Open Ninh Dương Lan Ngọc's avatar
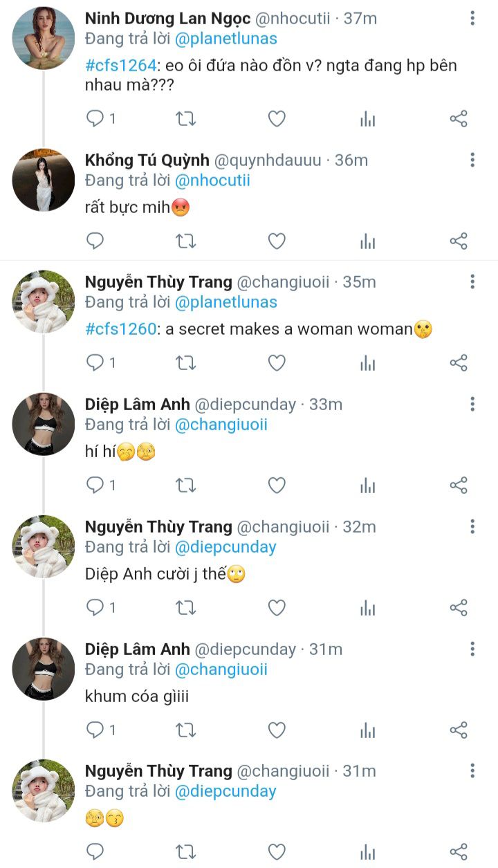498x868 pixels. 44,39
